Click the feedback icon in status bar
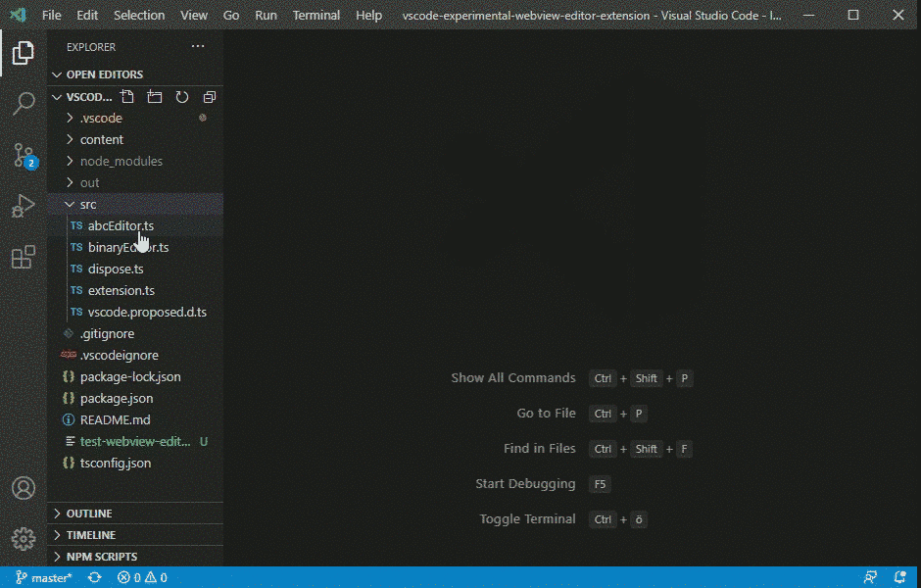This screenshot has width=921, height=588. [870, 578]
